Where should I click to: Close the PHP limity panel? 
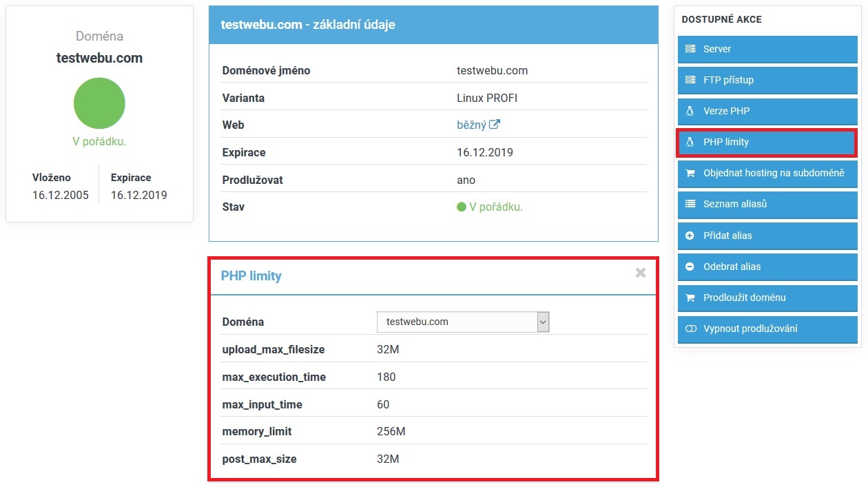[x=641, y=273]
